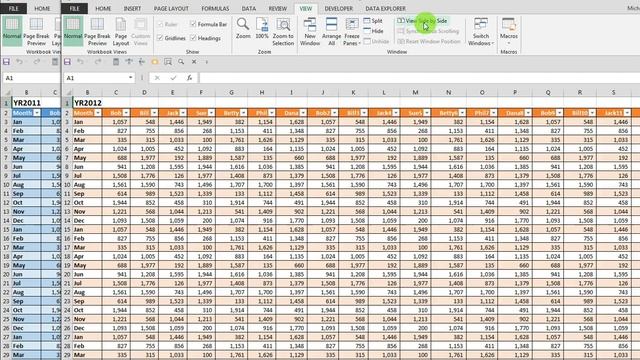Click Redo in YR2012 quick access toolbar
Image resolution: width=640 pixels, height=360 pixels.
98,62
